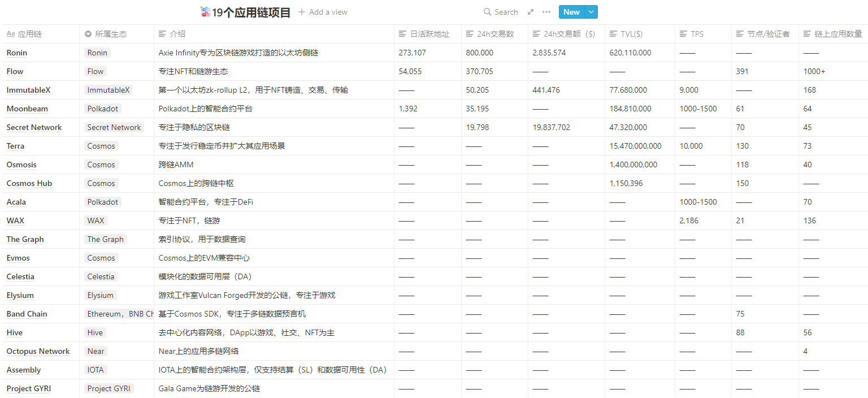Open the Cosmos Hub page link
The height and width of the screenshot is (398, 868).
[29, 183]
